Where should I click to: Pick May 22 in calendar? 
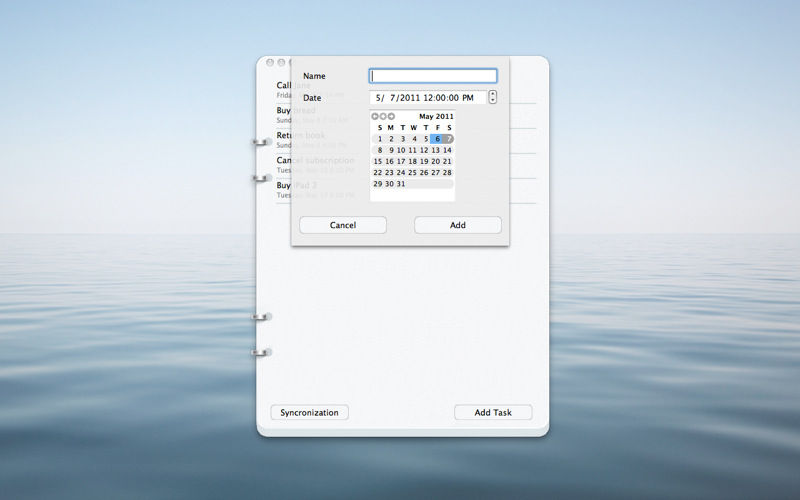[378, 172]
